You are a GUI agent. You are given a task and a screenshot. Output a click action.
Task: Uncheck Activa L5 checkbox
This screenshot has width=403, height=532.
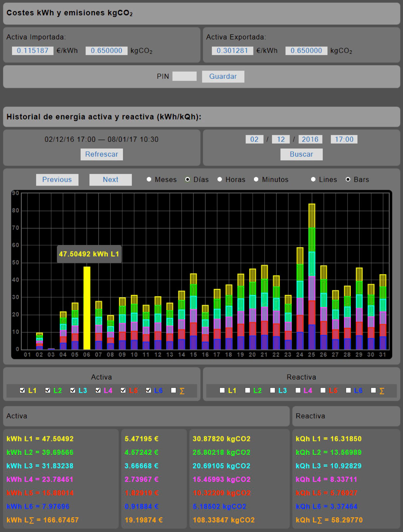pyautogui.click(x=123, y=390)
